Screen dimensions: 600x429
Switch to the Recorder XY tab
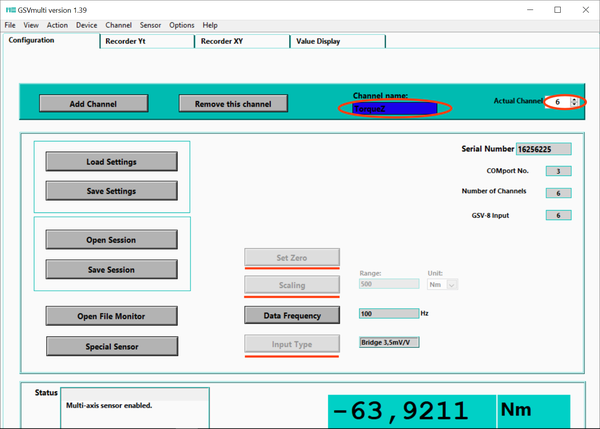tap(240, 42)
